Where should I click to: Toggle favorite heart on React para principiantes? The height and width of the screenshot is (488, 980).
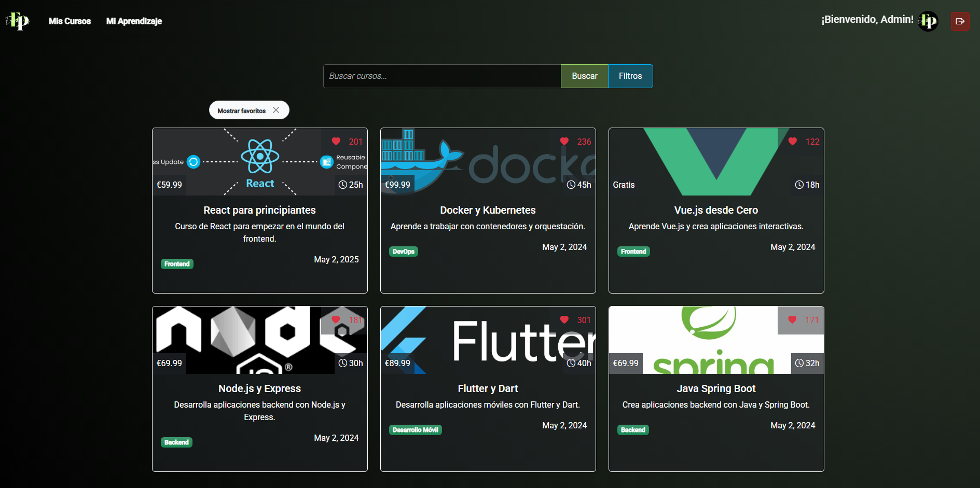point(336,142)
